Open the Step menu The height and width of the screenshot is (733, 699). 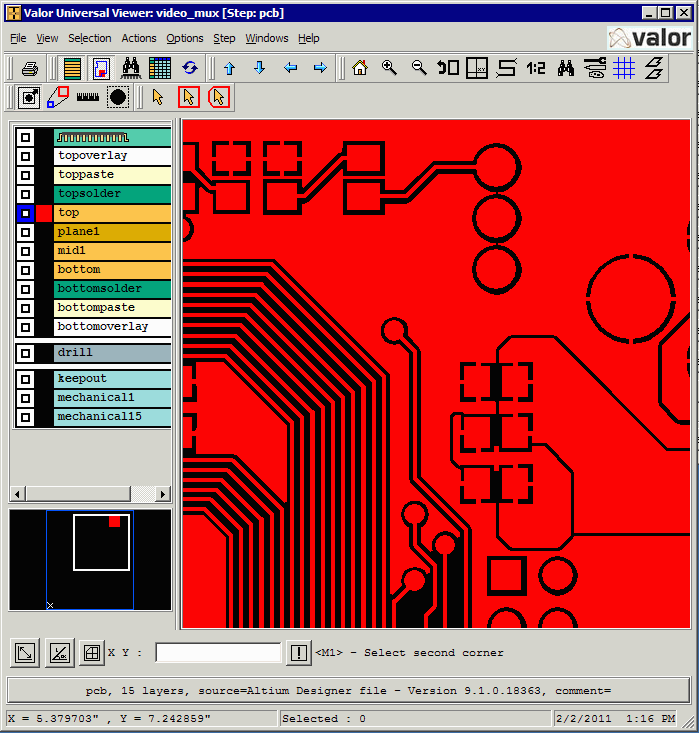click(224, 38)
